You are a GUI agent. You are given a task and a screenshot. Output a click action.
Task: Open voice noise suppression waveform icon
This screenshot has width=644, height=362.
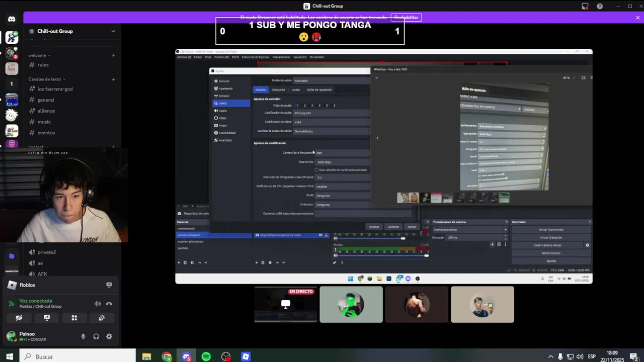[98, 304]
